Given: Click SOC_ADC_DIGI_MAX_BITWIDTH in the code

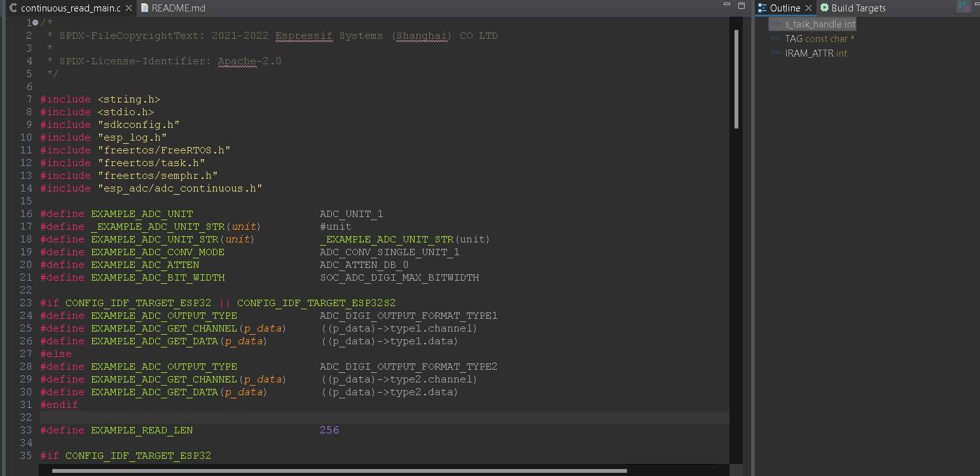Looking at the screenshot, I should point(399,277).
